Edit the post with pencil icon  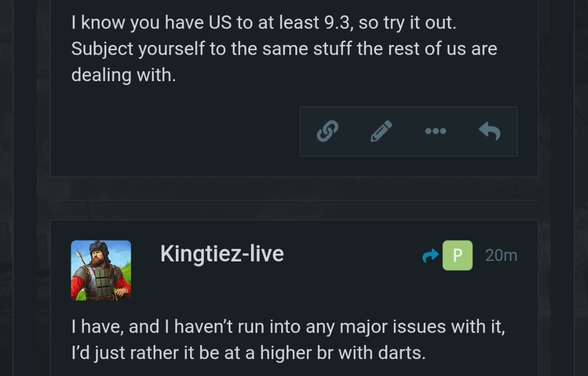pos(381,131)
